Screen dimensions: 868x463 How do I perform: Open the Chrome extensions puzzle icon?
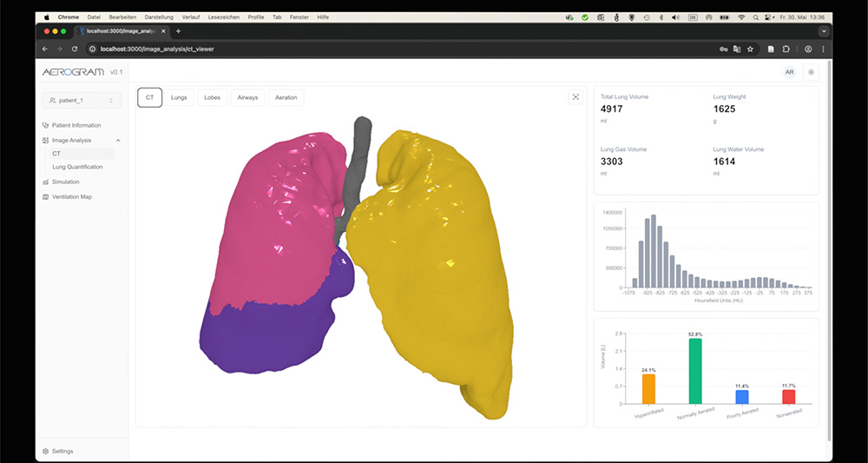pos(786,50)
